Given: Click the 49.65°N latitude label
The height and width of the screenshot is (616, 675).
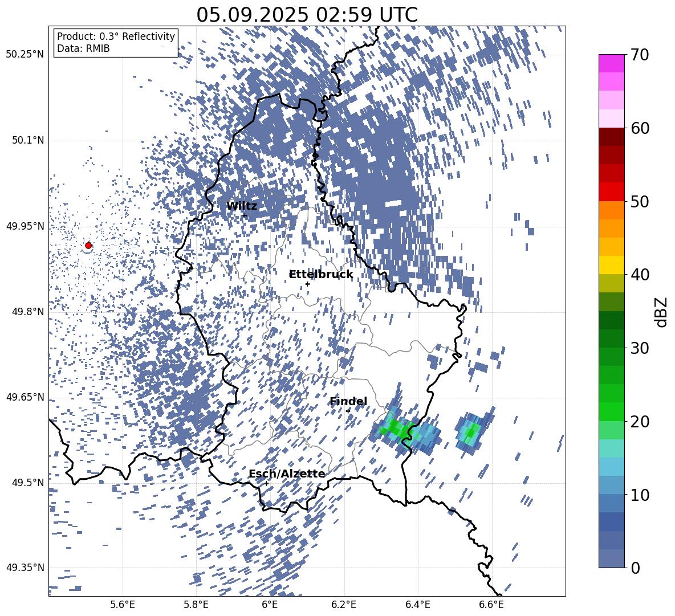Looking at the screenshot, I should click(25, 397).
